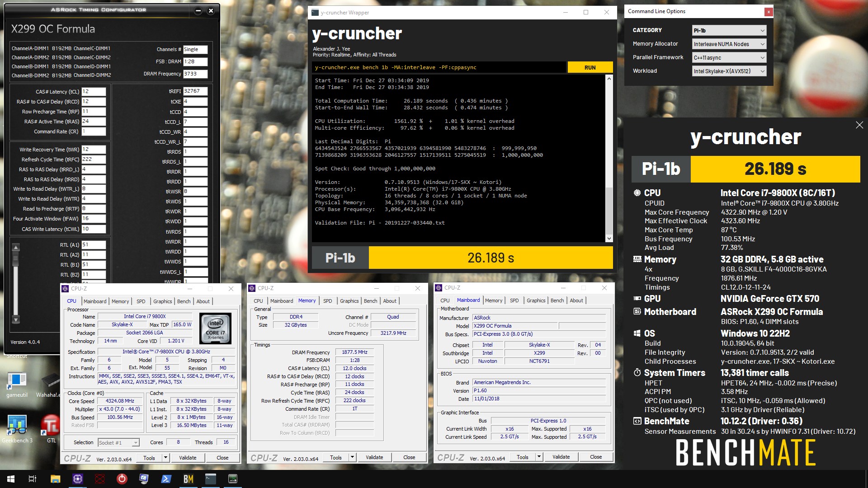Run the y-cruncher benchmark with RUN
Viewport: 868px width, 488px height.
[x=590, y=67]
